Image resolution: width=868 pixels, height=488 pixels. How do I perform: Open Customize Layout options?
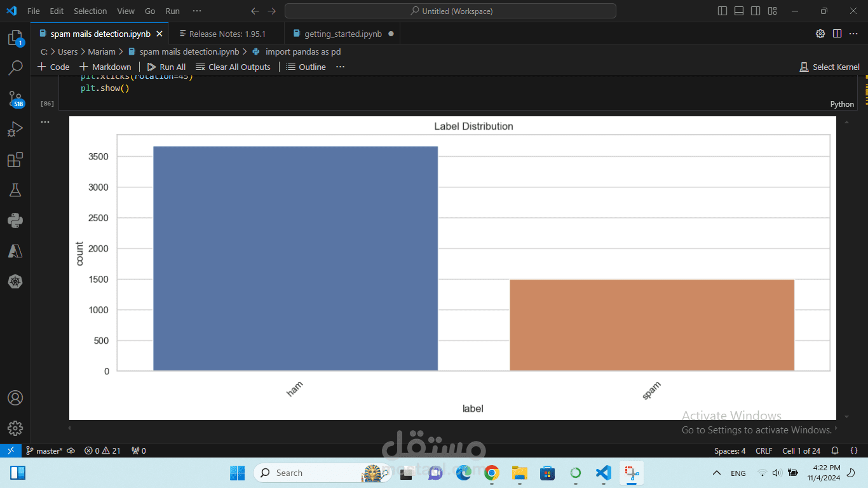click(772, 11)
